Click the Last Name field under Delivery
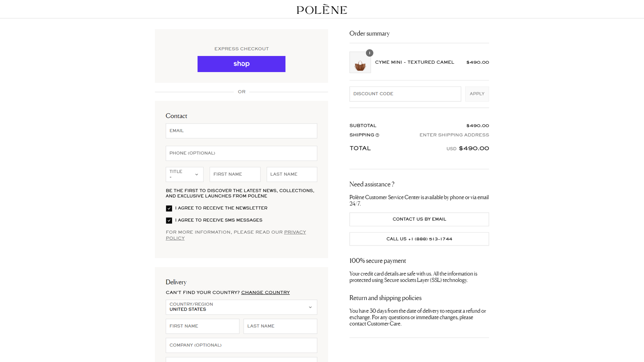This screenshot has height=362, width=644. click(x=280, y=326)
